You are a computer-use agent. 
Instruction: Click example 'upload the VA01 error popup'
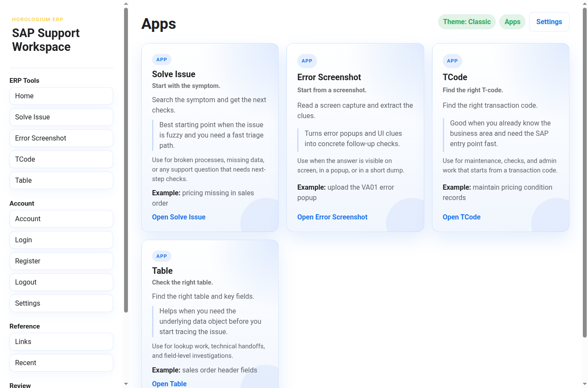[345, 192]
